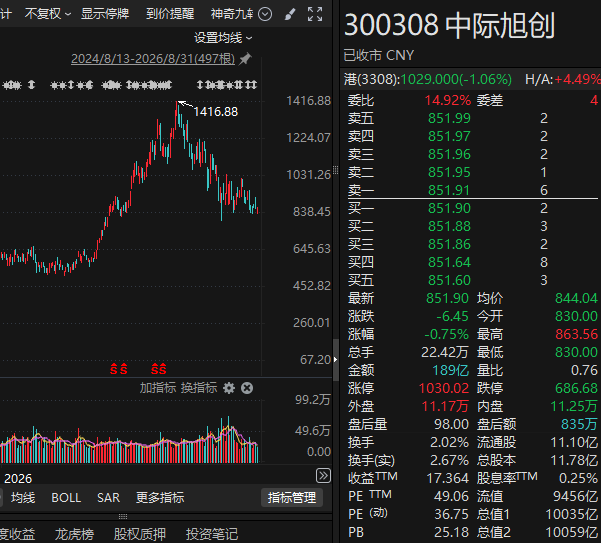Click the circled chevron beside 神奇九转
The width and height of the screenshot is (601, 543).
[265, 14]
